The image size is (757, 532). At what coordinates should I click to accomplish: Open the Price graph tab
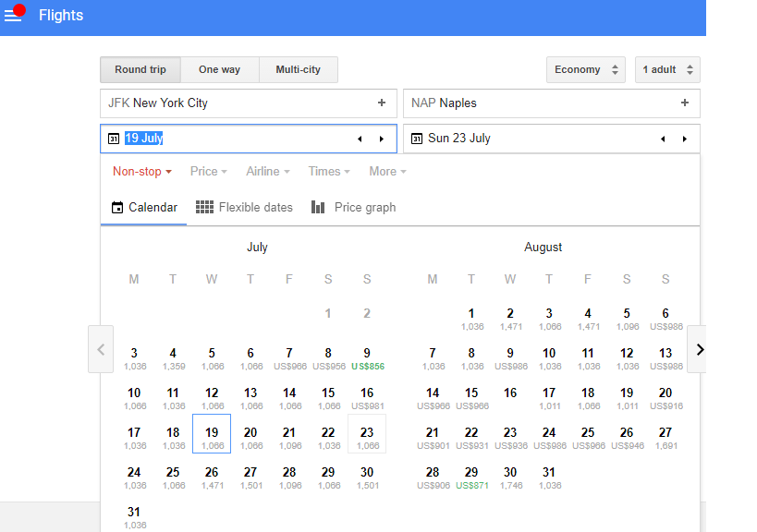353,208
